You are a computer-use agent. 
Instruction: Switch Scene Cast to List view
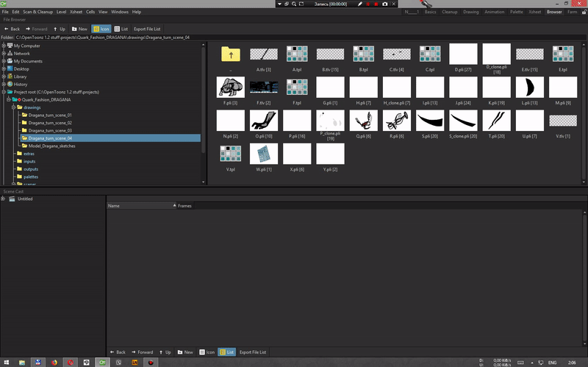pos(227,352)
